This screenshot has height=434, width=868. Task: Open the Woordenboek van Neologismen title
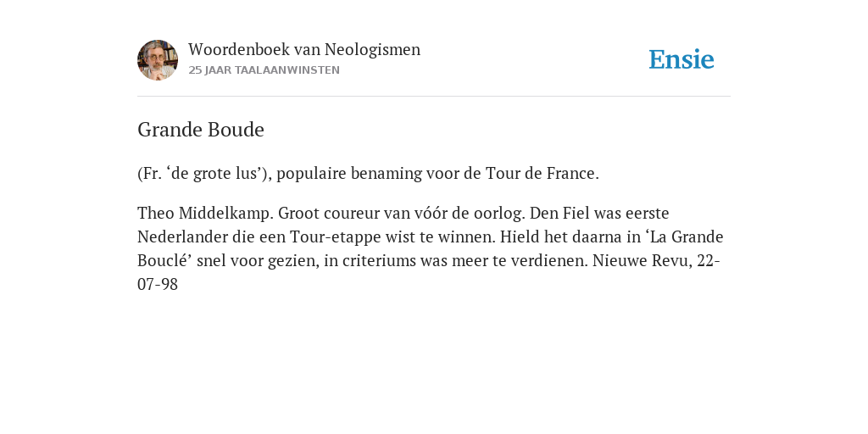(x=304, y=49)
